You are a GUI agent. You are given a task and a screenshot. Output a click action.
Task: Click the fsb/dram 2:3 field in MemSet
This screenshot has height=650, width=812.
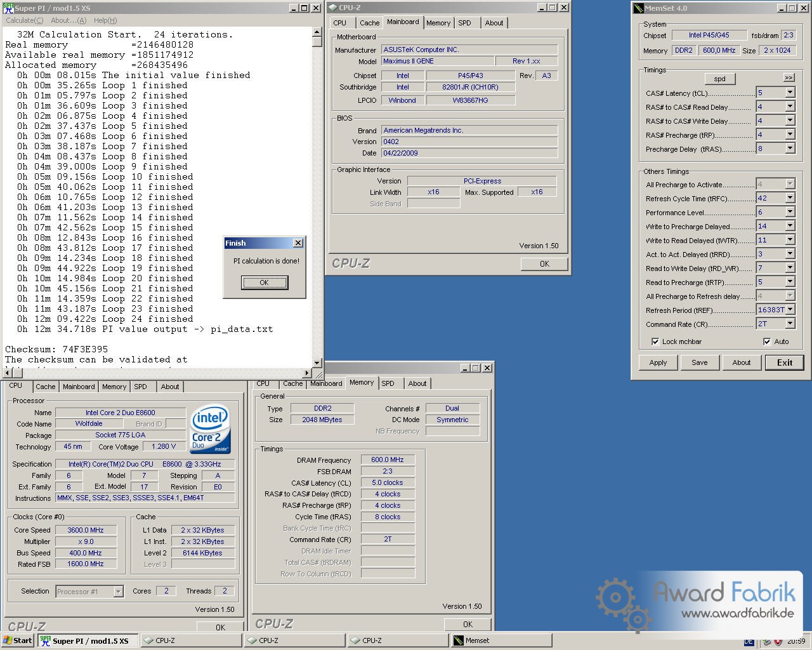click(789, 36)
